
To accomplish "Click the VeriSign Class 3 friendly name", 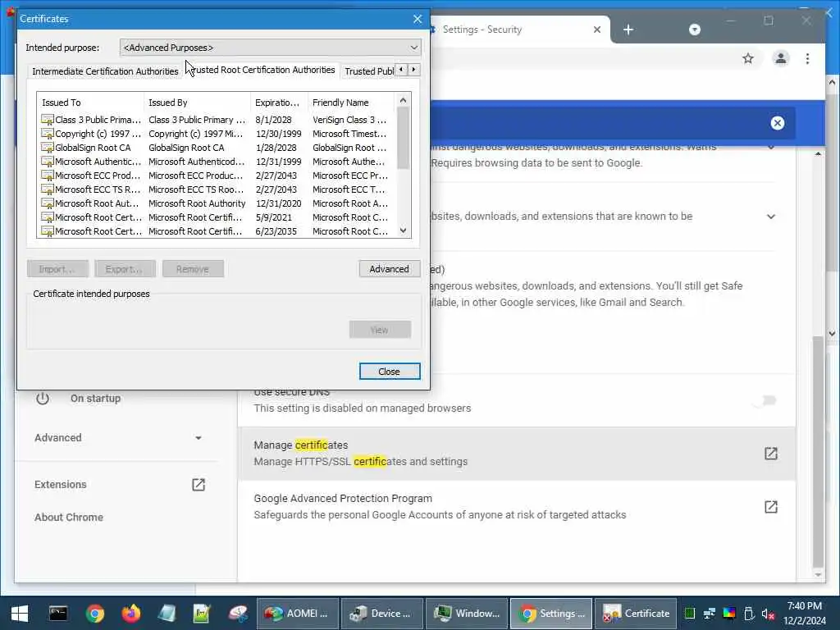I will (x=349, y=120).
